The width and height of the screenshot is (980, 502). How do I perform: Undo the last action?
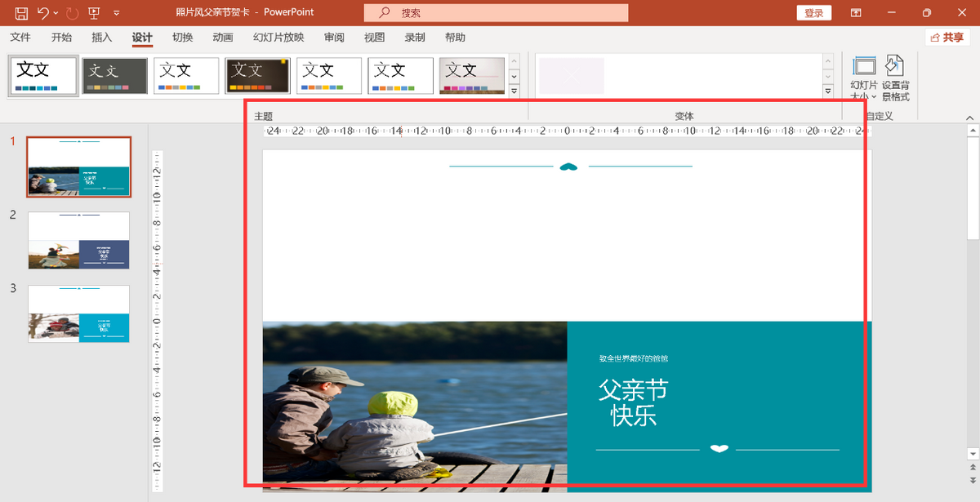coord(43,13)
